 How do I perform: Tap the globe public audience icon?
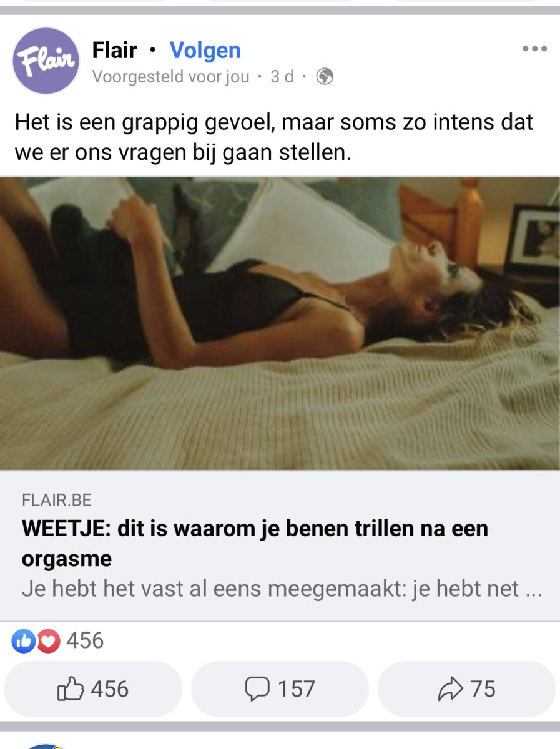point(325,77)
